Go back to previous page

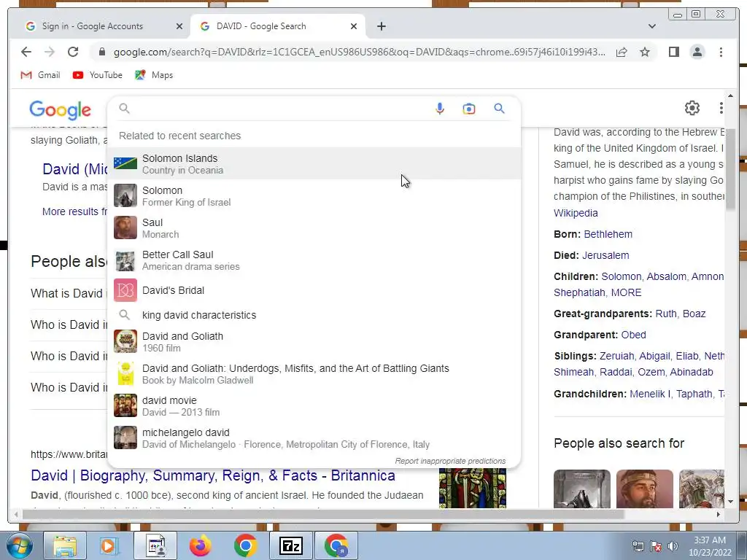(26, 52)
